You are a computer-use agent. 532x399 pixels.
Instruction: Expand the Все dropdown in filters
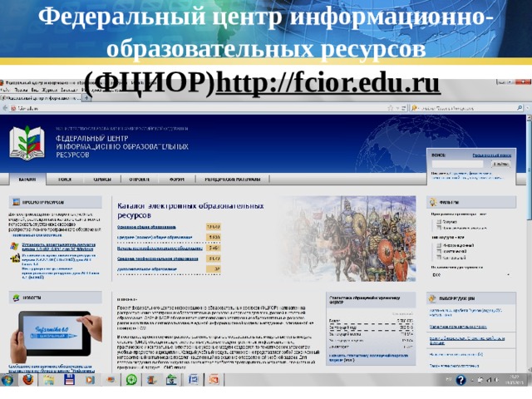[x=471, y=275]
